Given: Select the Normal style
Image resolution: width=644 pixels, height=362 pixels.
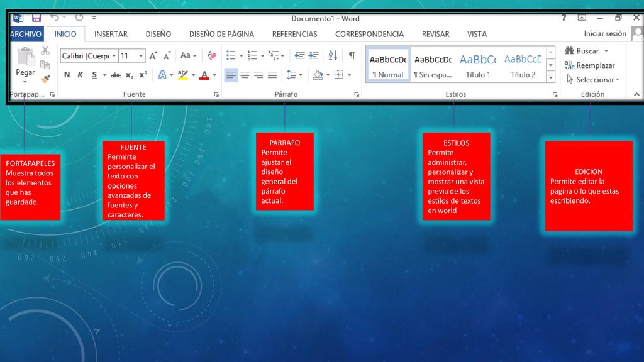Looking at the screenshot, I should [387, 65].
